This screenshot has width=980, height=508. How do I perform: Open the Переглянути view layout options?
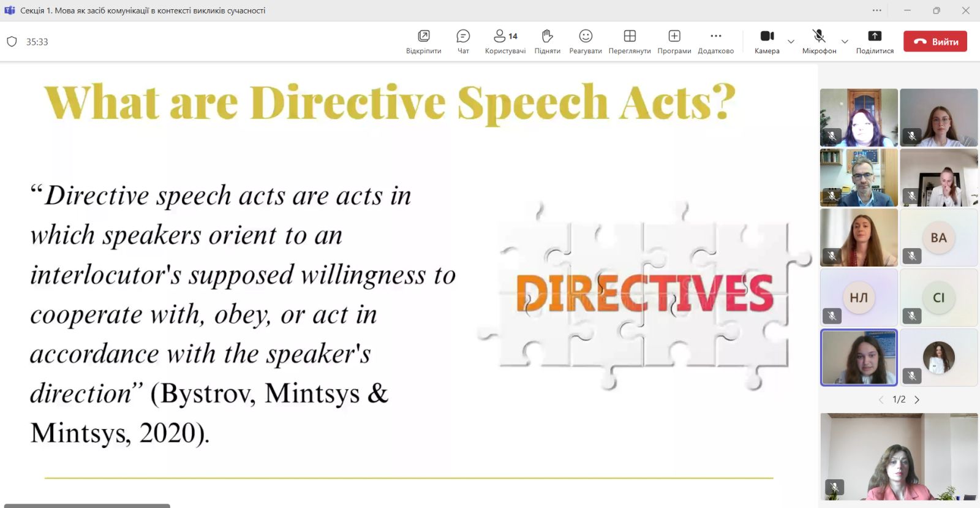point(629,41)
